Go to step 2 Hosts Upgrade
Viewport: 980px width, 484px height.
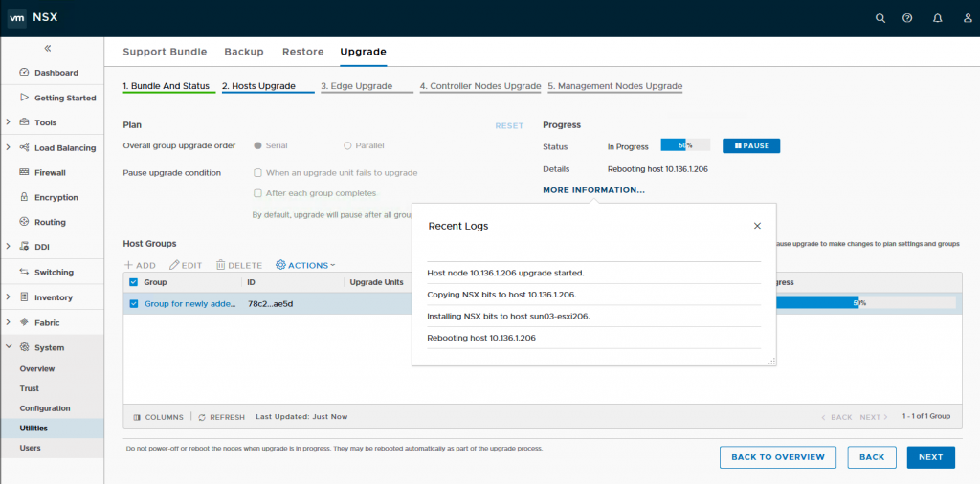(x=258, y=86)
